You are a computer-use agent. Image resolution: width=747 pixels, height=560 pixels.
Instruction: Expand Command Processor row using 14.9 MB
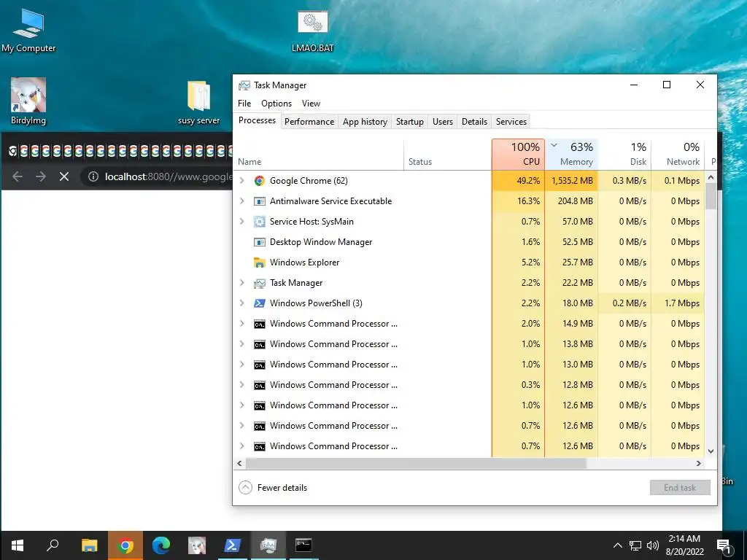pyautogui.click(x=242, y=324)
